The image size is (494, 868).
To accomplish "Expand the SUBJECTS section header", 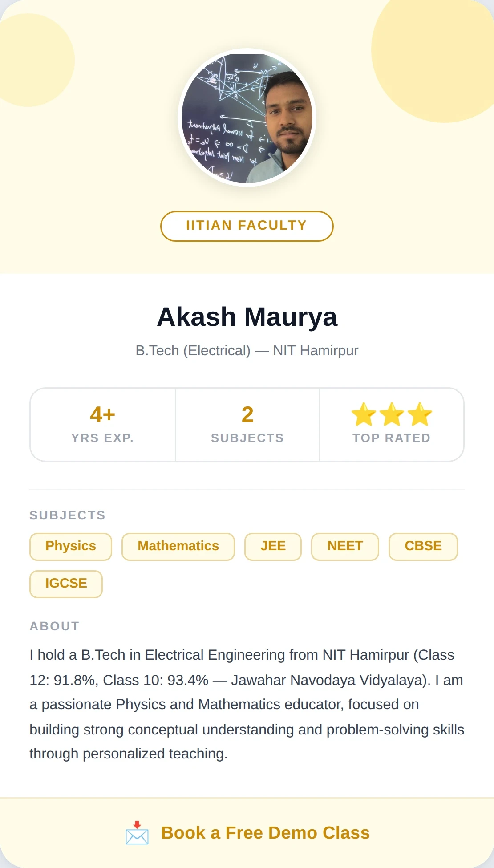I will click(x=67, y=515).
